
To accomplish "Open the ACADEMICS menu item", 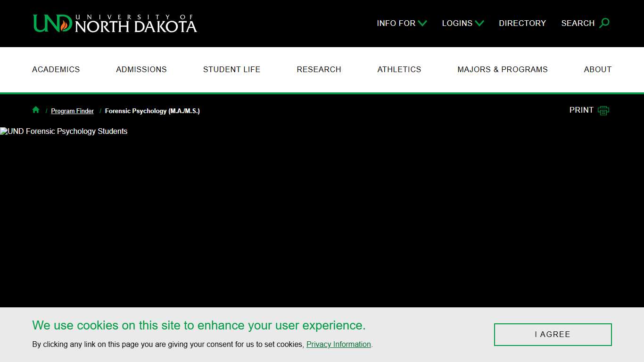I will (x=56, y=69).
